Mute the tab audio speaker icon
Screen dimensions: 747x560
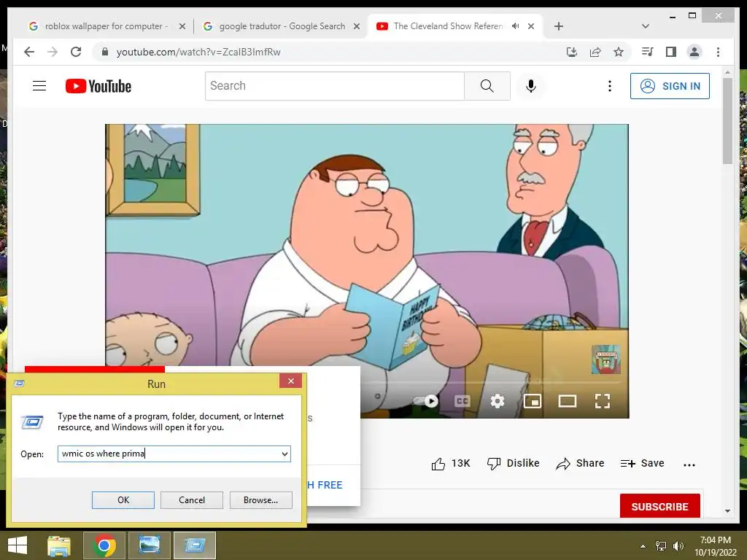coord(515,26)
